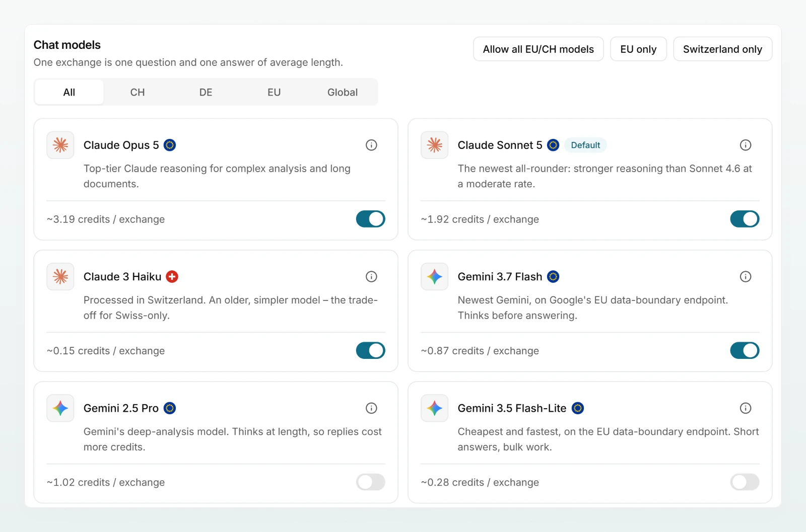Click the Gemini 2.5 Pro model name

click(x=121, y=408)
